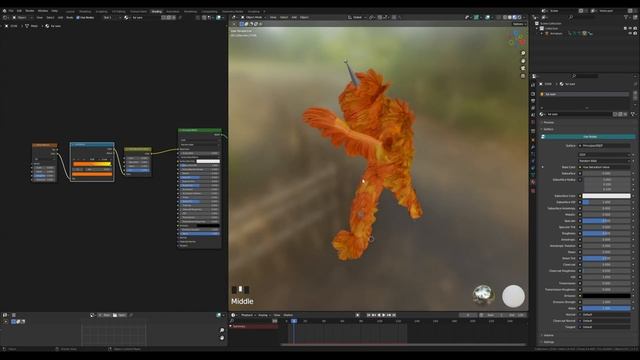Open Modifier properties wrench tab
640x360 pixels.
[533, 147]
